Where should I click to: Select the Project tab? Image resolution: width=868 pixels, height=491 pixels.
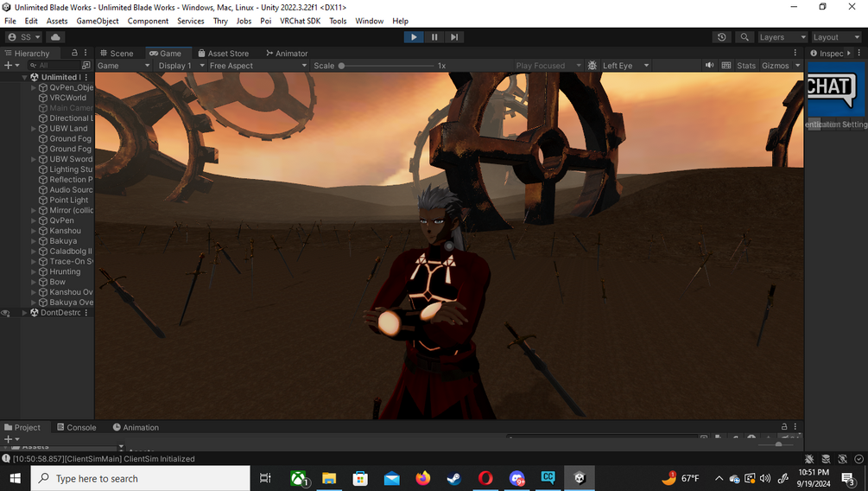22,427
